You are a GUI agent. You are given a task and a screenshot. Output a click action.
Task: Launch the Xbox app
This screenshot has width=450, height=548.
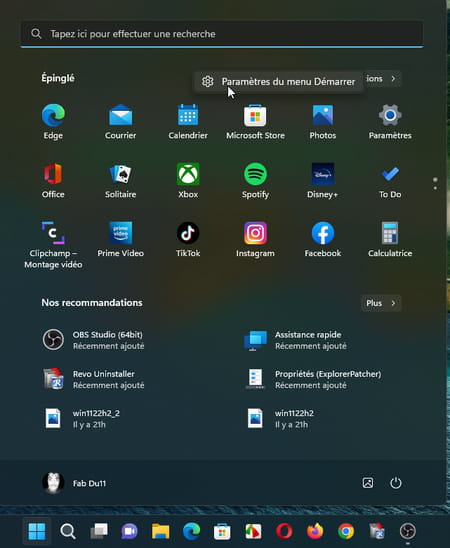pyautogui.click(x=188, y=181)
